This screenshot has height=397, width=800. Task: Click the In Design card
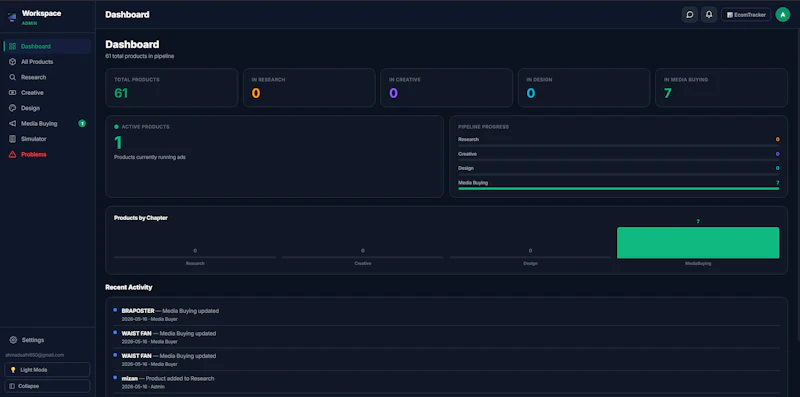click(584, 88)
